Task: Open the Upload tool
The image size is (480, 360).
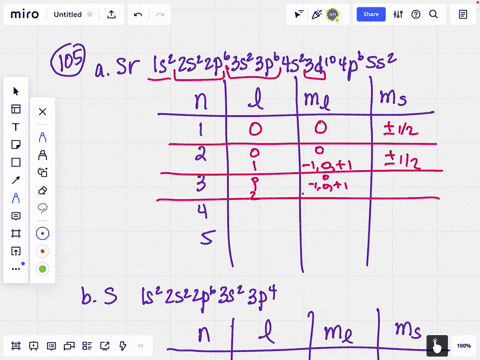Action: [x=16, y=251]
